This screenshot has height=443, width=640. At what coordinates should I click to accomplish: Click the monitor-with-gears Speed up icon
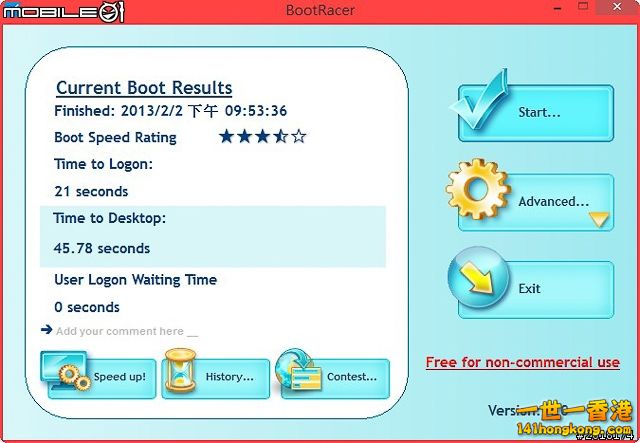(66, 372)
